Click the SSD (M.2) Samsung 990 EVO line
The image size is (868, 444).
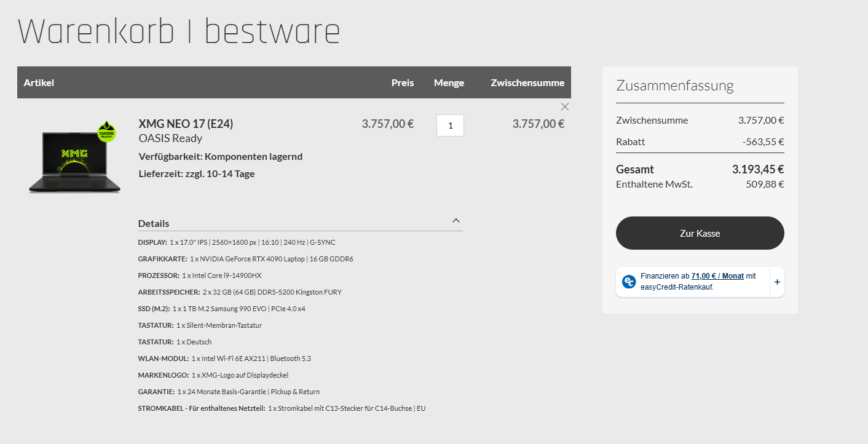tap(222, 309)
